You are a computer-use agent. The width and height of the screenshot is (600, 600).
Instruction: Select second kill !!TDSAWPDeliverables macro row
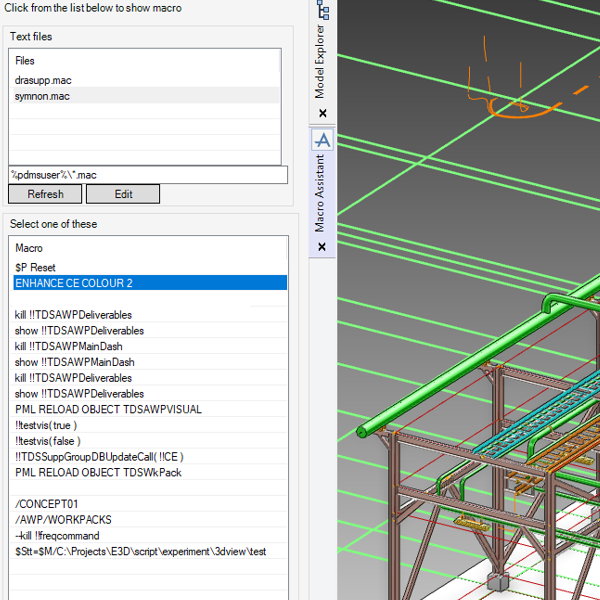click(150, 378)
